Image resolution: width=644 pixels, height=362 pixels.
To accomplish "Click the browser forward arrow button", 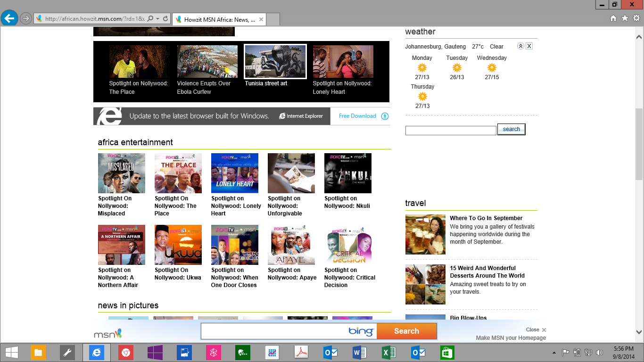I will (x=26, y=18).
